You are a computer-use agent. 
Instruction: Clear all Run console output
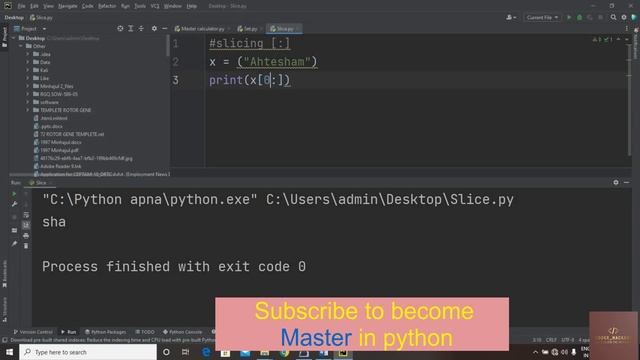[26, 246]
